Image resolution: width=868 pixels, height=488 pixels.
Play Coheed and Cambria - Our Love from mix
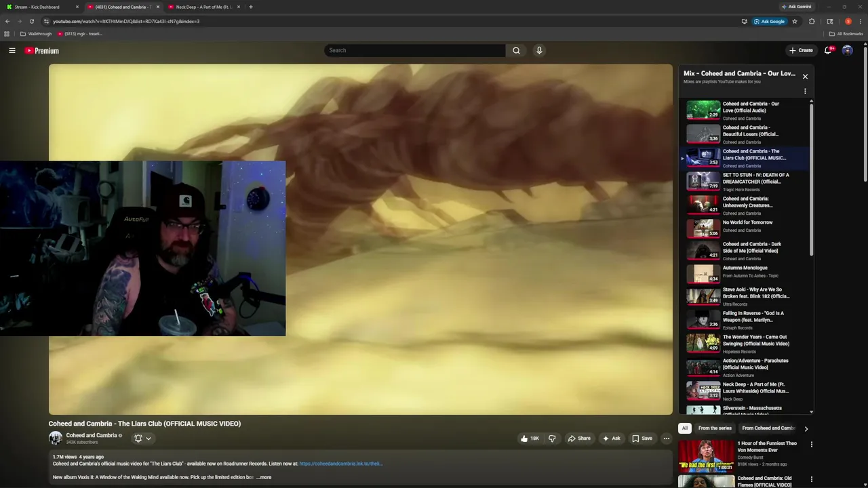(745, 110)
